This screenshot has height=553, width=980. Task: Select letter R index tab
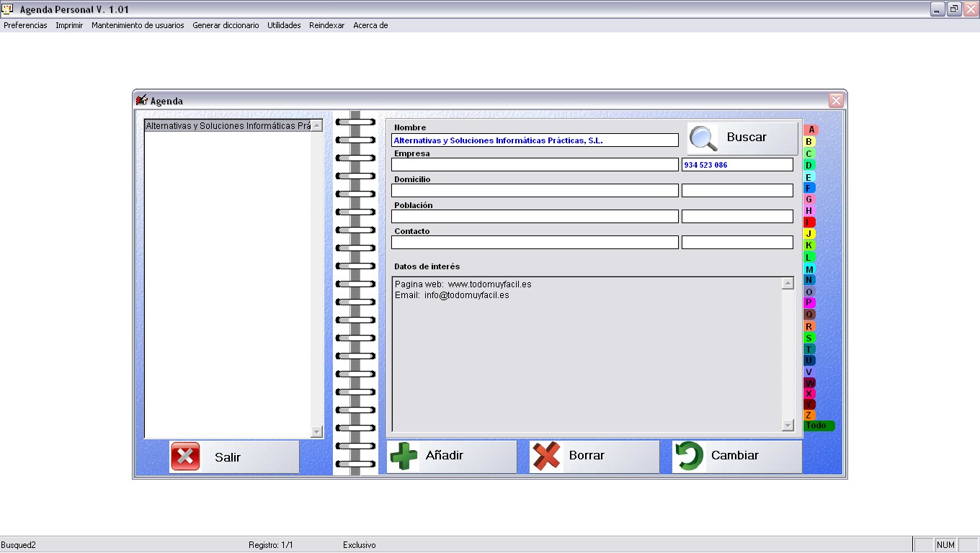click(x=809, y=326)
